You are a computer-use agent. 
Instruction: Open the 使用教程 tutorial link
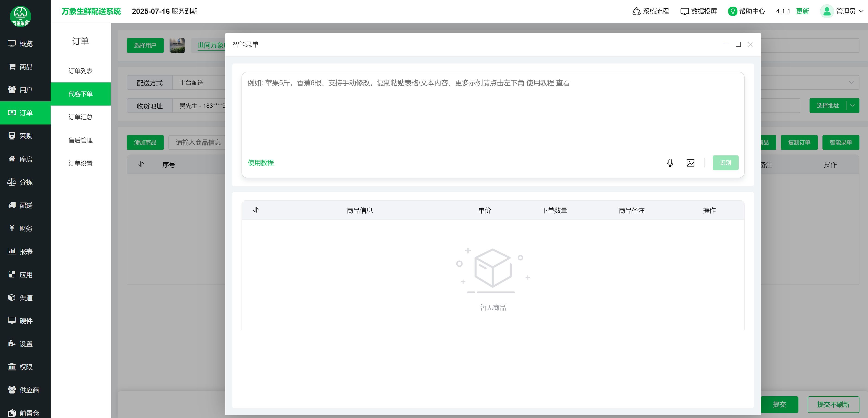click(x=260, y=163)
